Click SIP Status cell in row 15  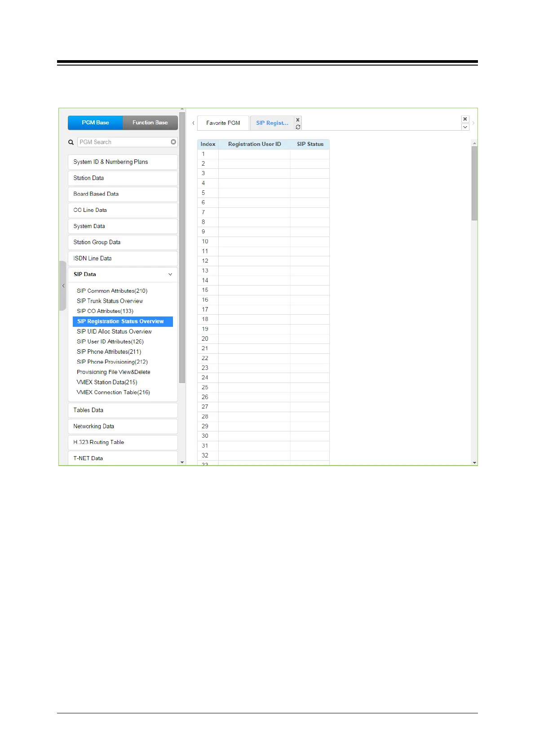[310, 290]
